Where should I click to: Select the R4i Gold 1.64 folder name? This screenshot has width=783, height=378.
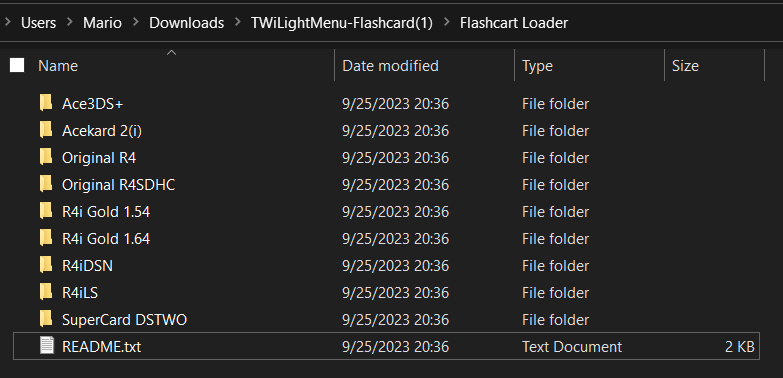106,239
